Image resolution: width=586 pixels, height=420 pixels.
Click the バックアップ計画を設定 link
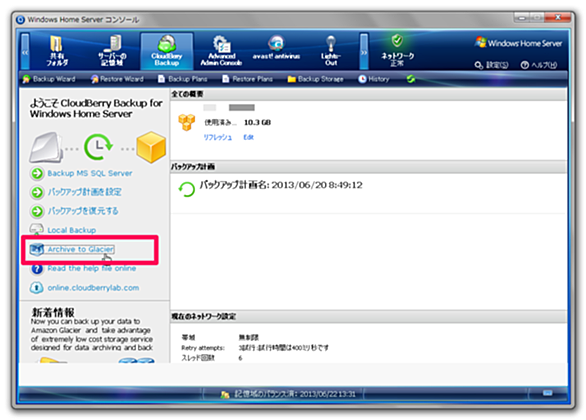pos(84,192)
